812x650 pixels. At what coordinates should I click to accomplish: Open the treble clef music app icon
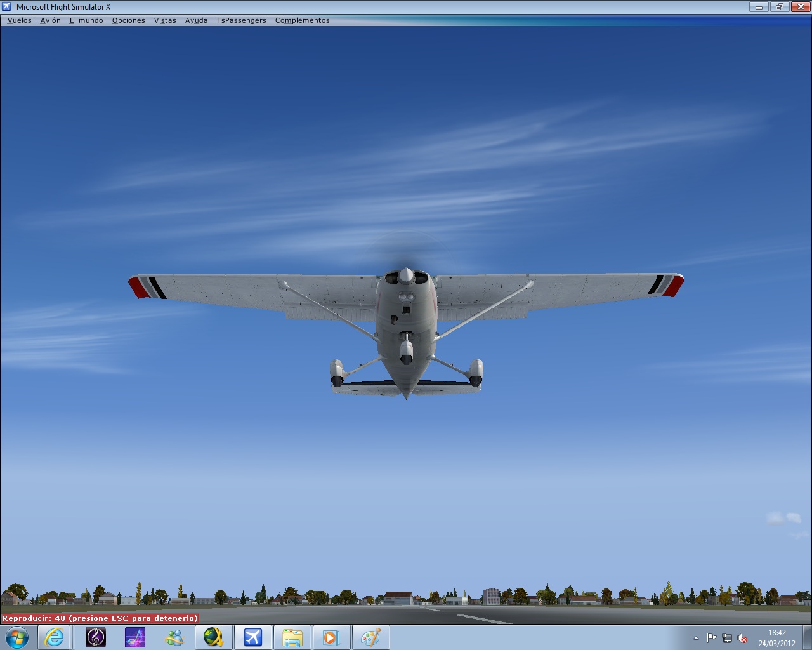click(96, 637)
